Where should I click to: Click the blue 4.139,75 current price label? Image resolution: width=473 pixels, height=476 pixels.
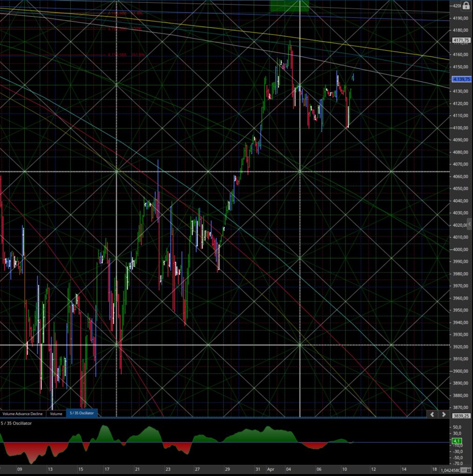click(461, 79)
